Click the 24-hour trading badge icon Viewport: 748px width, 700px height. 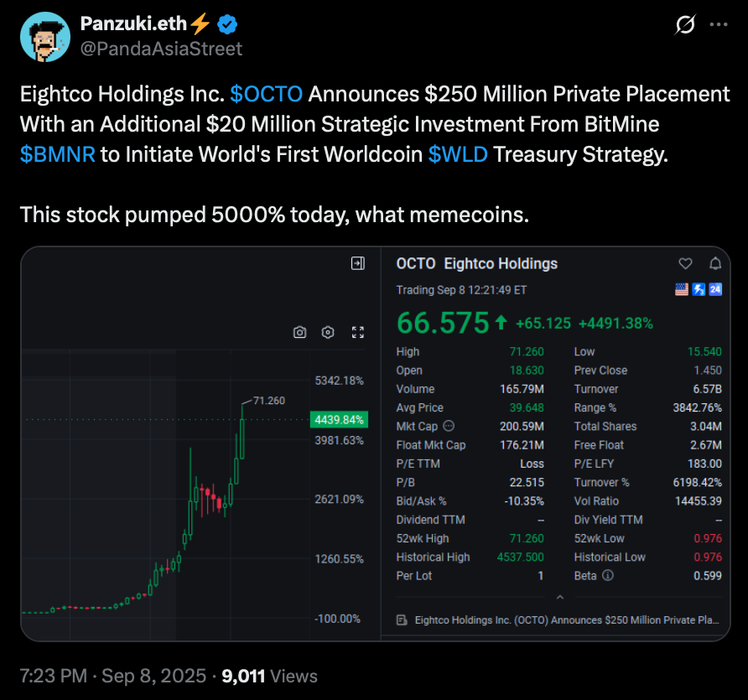coord(715,289)
